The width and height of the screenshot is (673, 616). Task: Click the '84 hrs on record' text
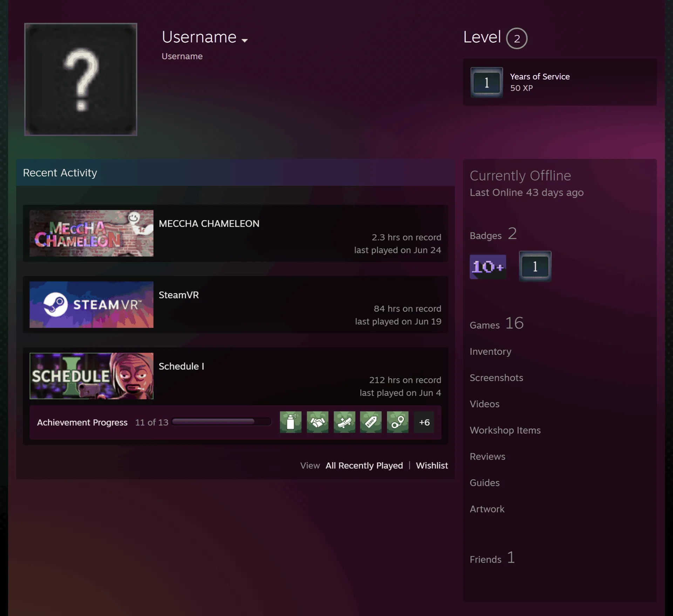407,309
